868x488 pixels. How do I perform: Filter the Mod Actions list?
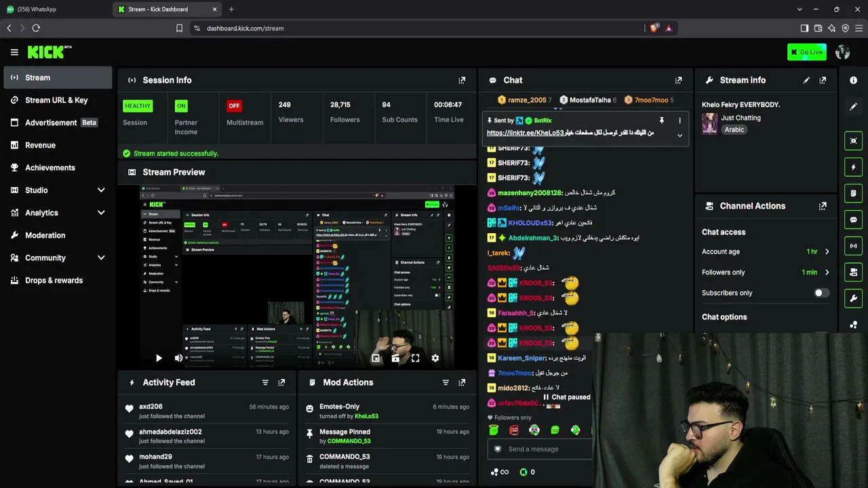tap(446, 382)
